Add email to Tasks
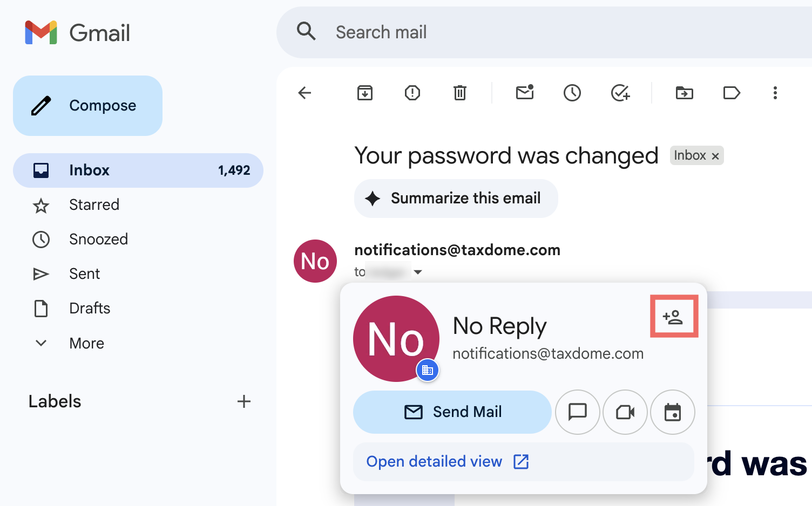 tap(620, 93)
